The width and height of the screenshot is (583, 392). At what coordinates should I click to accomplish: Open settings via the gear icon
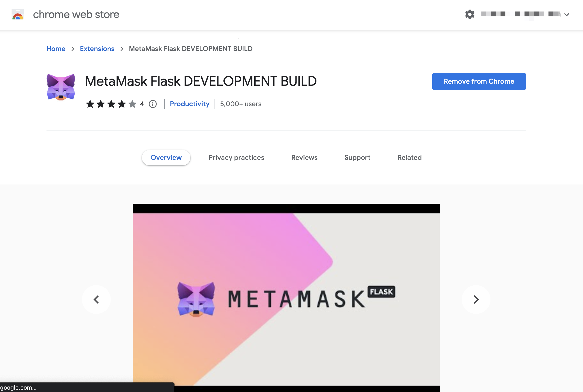click(x=470, y=14)
